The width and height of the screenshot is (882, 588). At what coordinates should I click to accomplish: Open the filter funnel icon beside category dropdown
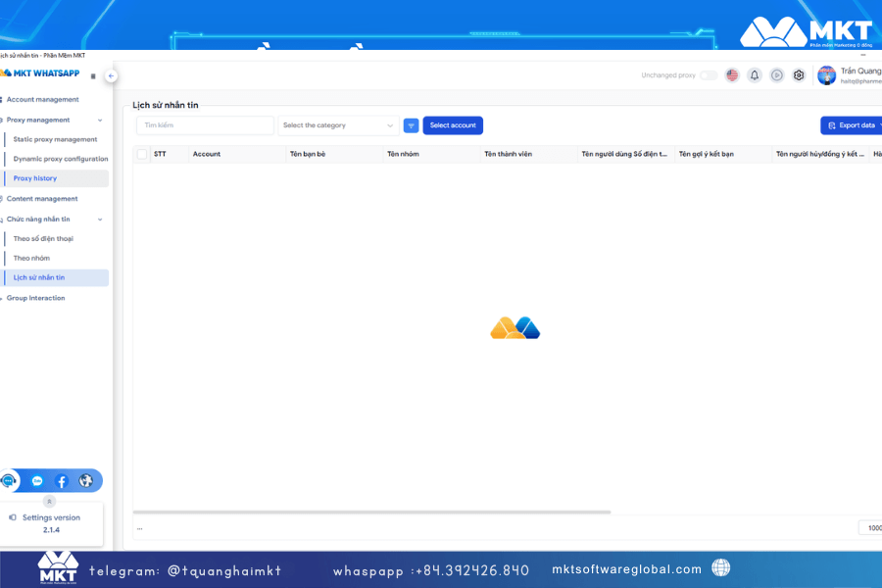tap(411, 125)
